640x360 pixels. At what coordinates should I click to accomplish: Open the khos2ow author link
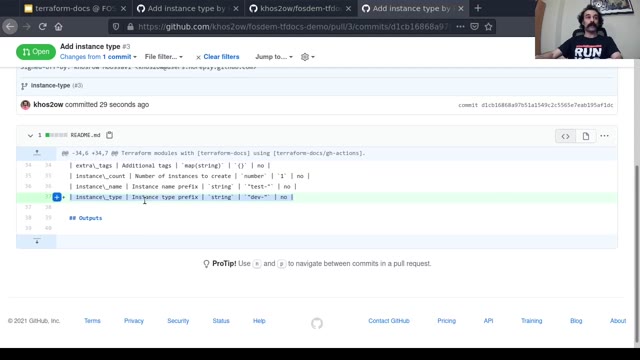tap(48, 104)
